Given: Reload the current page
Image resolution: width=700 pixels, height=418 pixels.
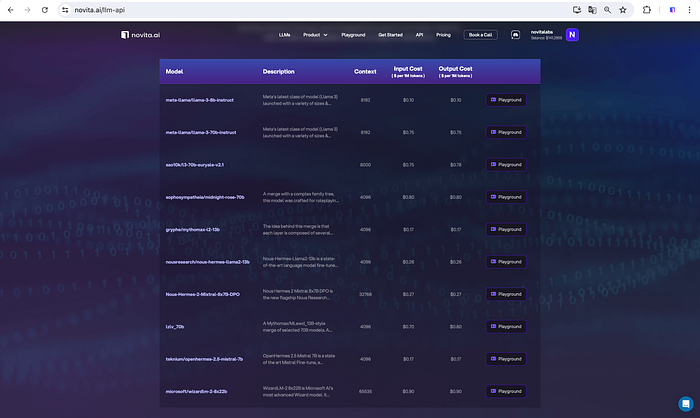Looking at the screenshot, I should (x=45, y=10).
